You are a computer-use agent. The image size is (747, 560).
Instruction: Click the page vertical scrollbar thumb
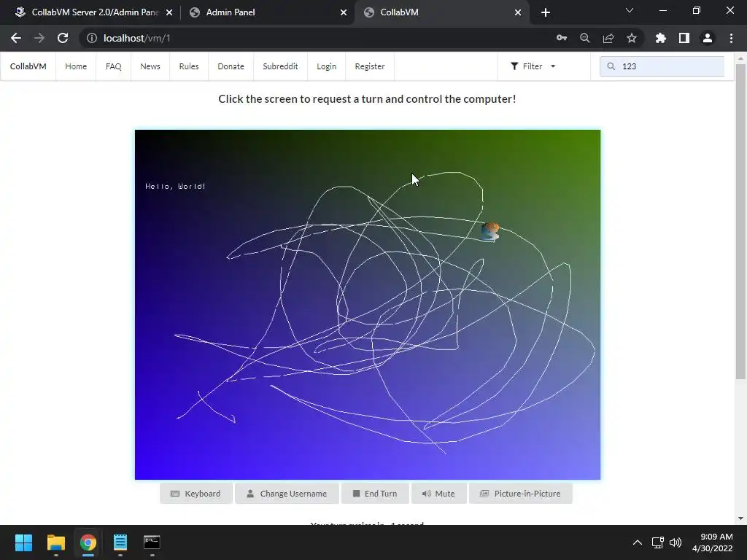click(740, 222)
